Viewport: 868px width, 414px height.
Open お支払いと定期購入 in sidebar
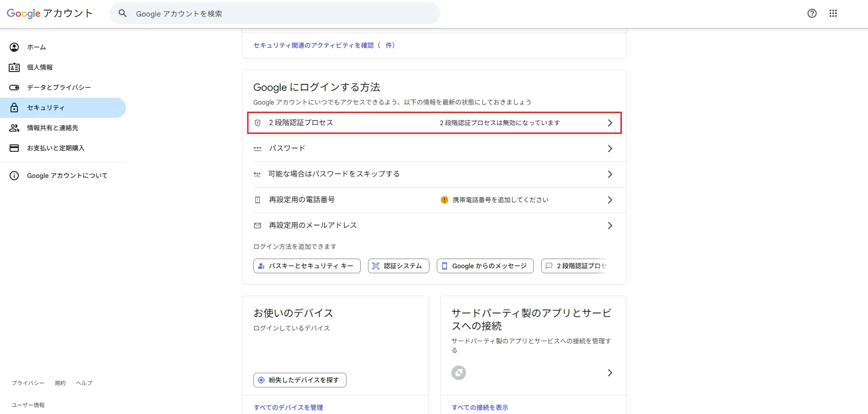63,148
